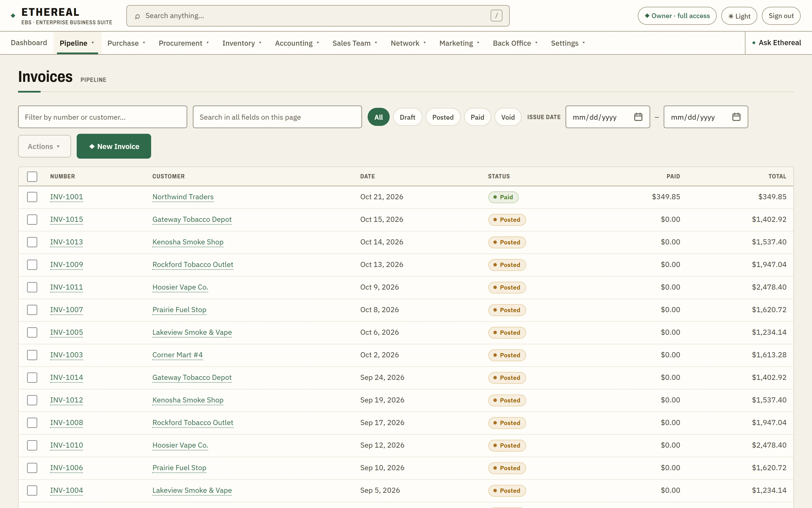The image size is (812, 508).
Task: Show only Paid invoices
Action: [477, 117]
